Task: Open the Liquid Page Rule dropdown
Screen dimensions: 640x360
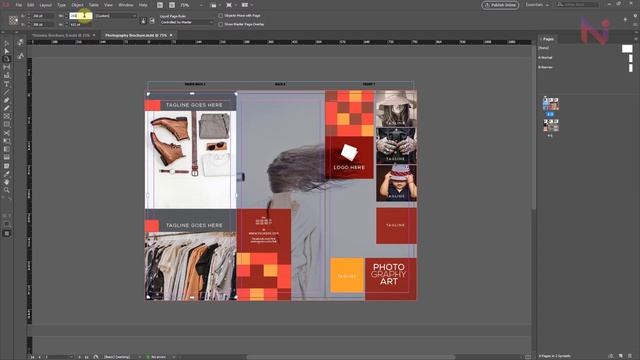Action: pos(187,22)
